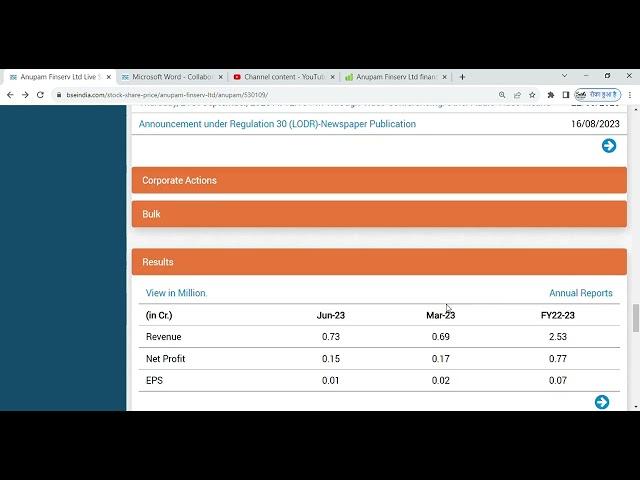Restore down the Chrome window

[x=607, y=76]
